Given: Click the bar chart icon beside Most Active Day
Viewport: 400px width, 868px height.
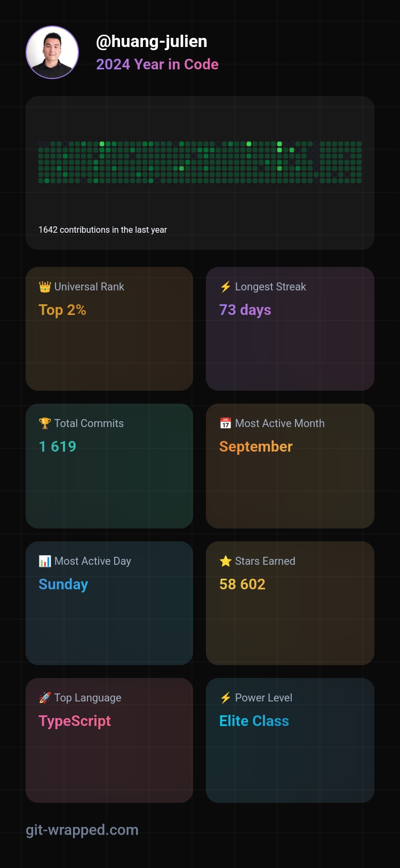Looking at the screenshot, I should tap(45, 562).
